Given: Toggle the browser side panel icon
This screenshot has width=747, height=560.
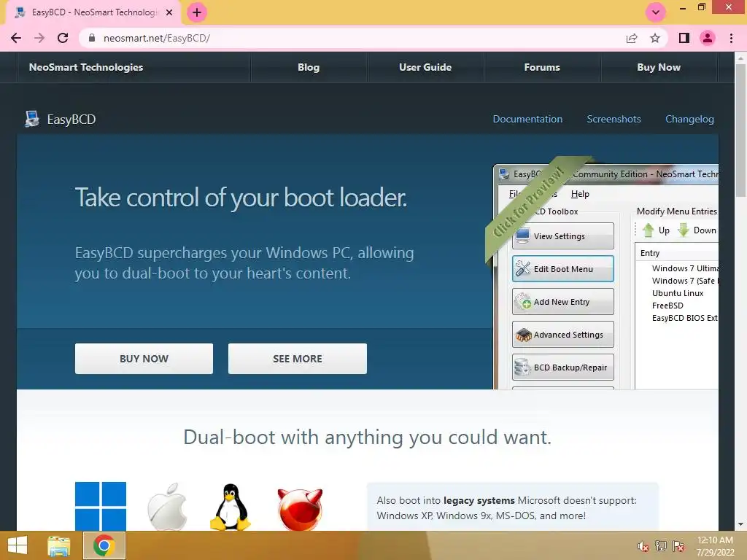Looking at the screenshot, I should pyautogui.click(x=684, y=38).
